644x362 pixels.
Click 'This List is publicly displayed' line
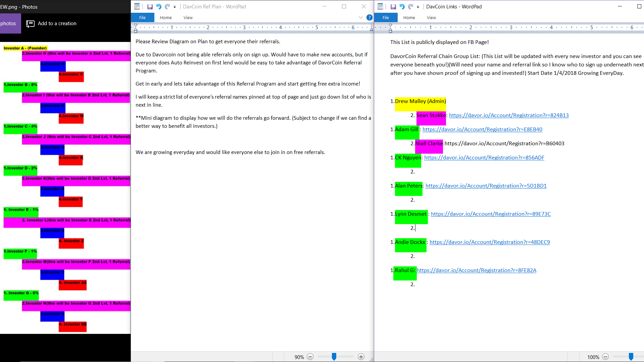[x=439, y=42]
